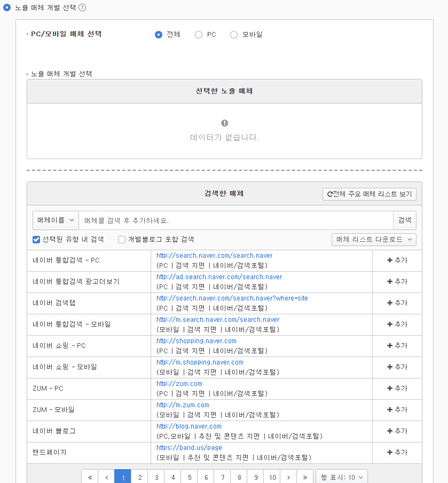Go to pagination page 7
The height and width of the screenshot is (483, 448).
click(x=223, y=477)
